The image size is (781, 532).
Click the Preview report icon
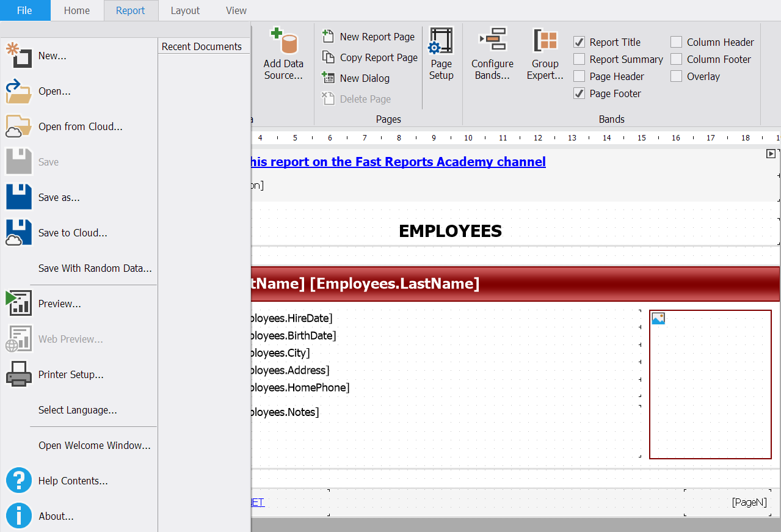pos(19,304)
